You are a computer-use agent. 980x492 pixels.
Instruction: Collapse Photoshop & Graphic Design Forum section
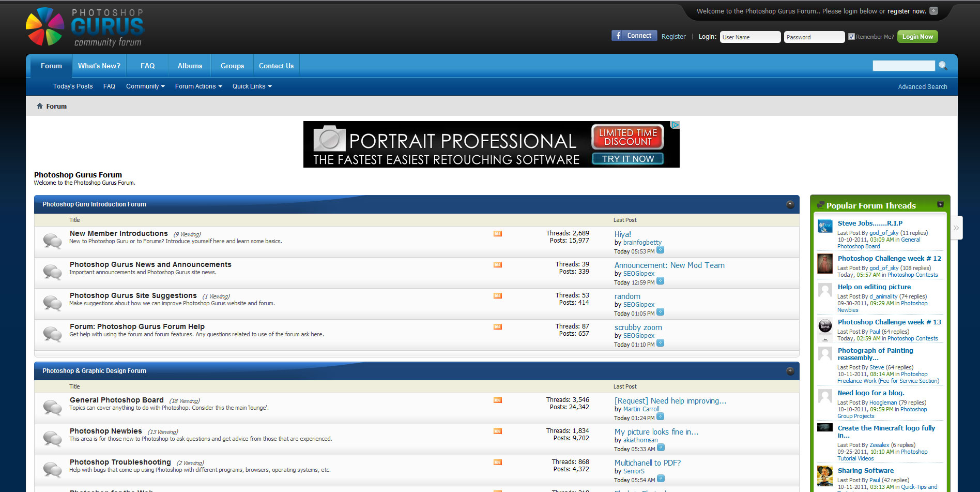[x=790, y=371]
